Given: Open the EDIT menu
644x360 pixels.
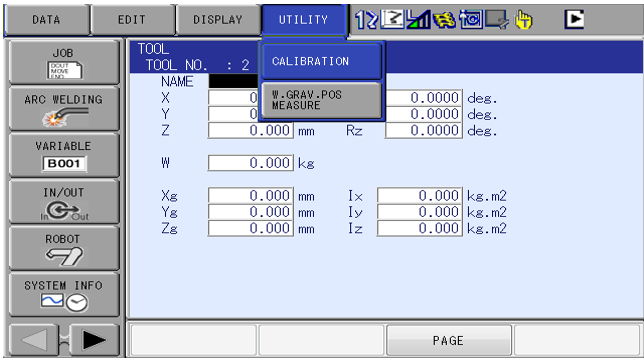Looking at the screenshot, I should (132, 20).
